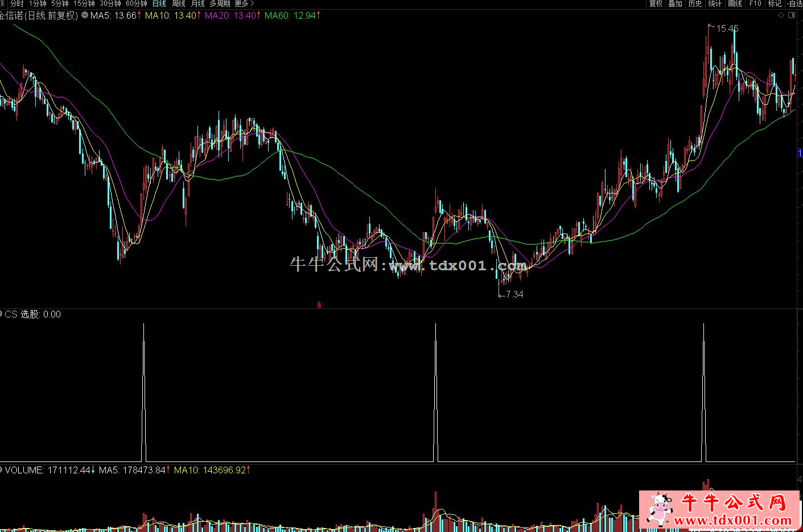
Task: Select the 30分钟 period tab
Action: click(x=110, y=4)
